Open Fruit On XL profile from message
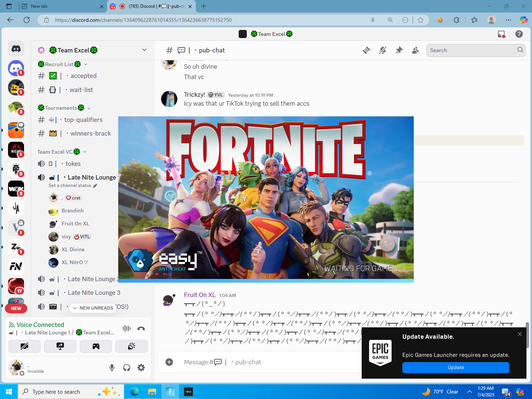Screen dimensions: 532x399 tap(199, 295)
